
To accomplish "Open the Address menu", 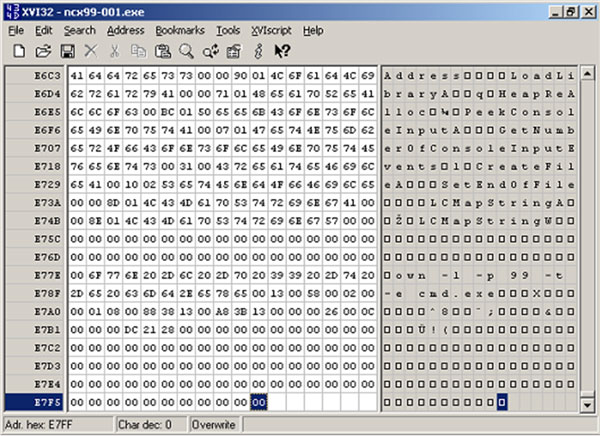I will pyautogui.click(x=125, y=31).
